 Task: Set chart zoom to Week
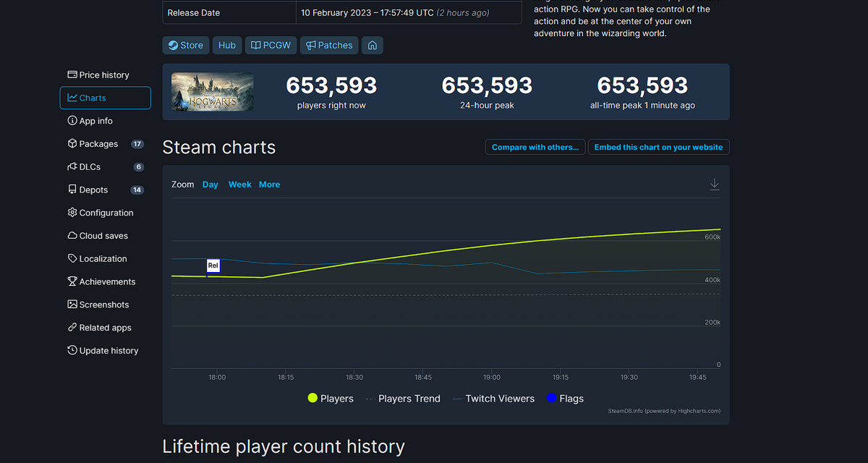coord(240,184)
